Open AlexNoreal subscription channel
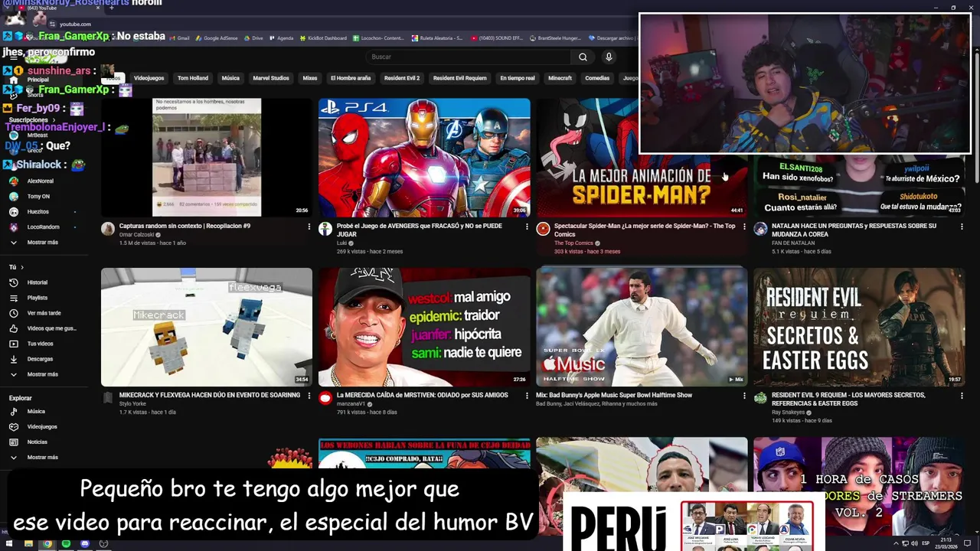 point(40,181)
